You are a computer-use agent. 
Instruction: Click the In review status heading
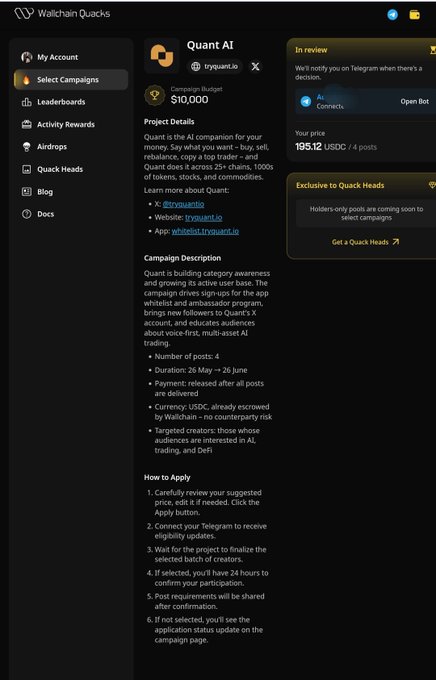tap(311, 50)
